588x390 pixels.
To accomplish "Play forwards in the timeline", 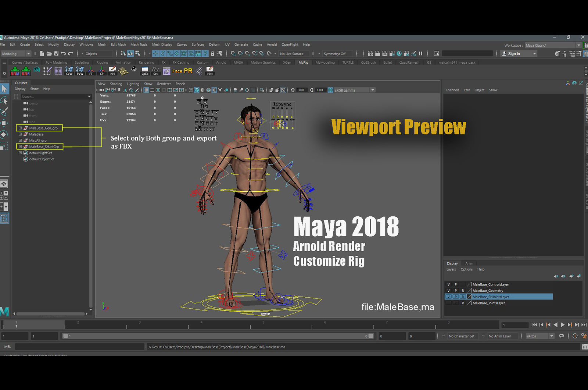I will [563, 325].
